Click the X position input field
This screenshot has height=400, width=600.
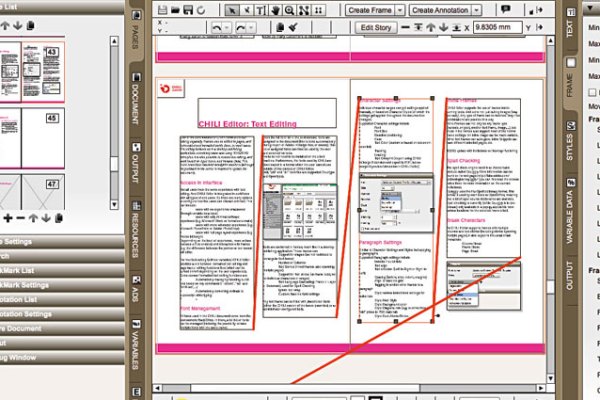[497, 27]
